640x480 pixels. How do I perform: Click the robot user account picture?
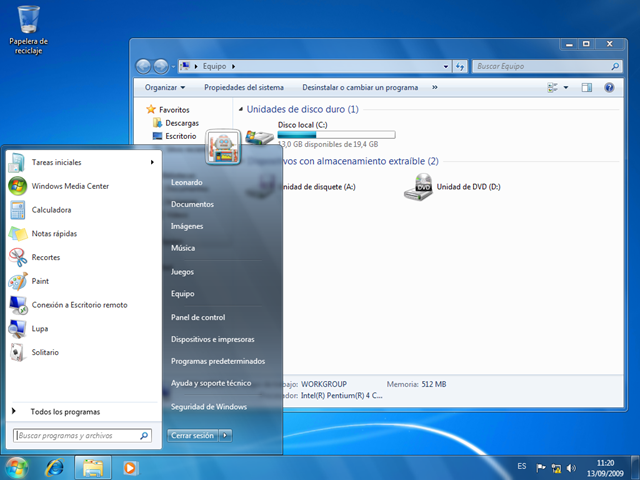click(223, 147)
